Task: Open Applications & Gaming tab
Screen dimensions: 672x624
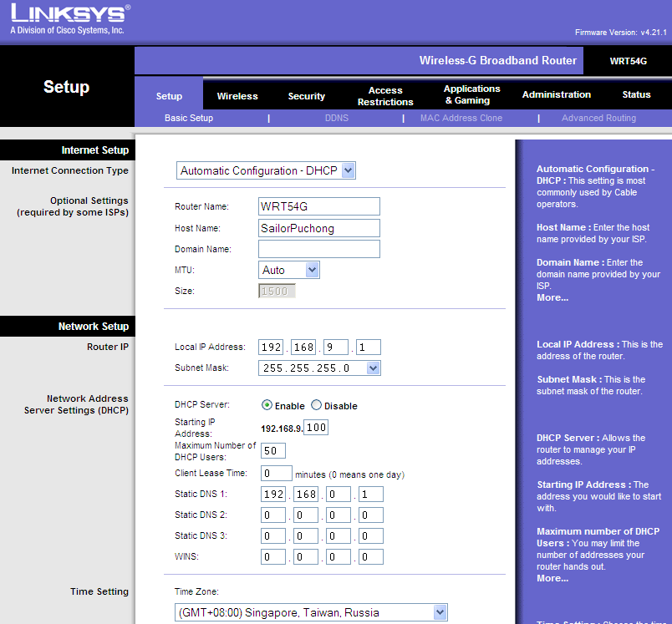Action: (x=471, y=95)
